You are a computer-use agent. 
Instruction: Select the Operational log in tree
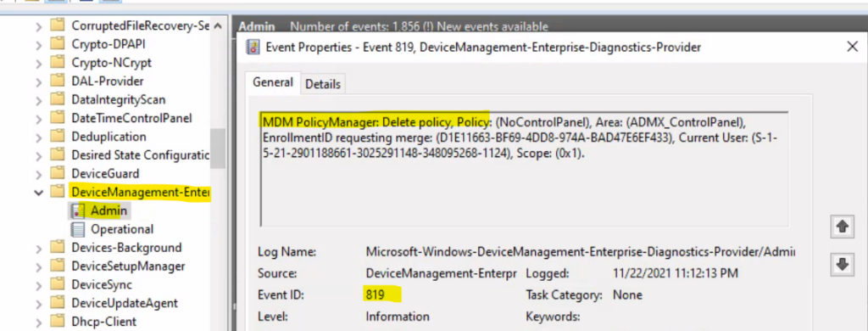pos(122,229)
